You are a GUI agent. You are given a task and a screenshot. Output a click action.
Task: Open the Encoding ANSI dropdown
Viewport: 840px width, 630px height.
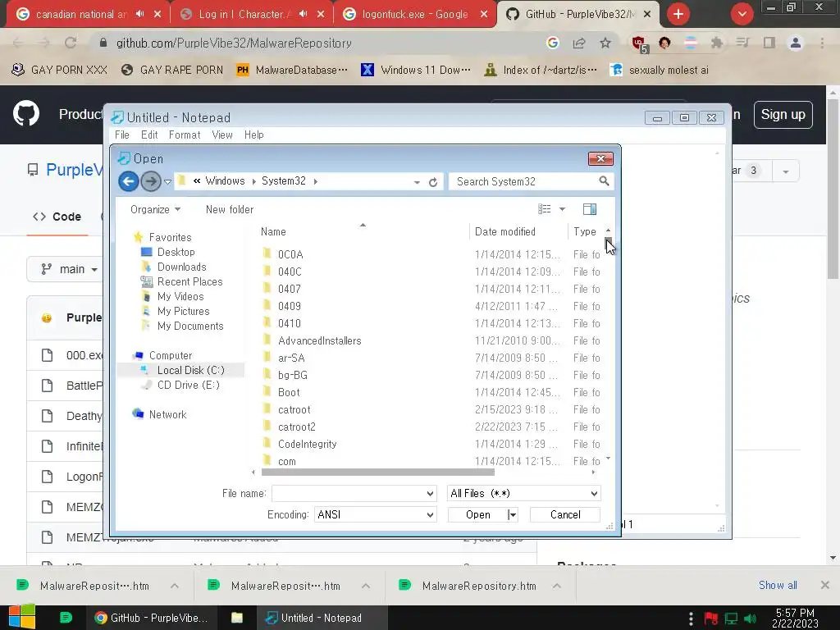430,515
